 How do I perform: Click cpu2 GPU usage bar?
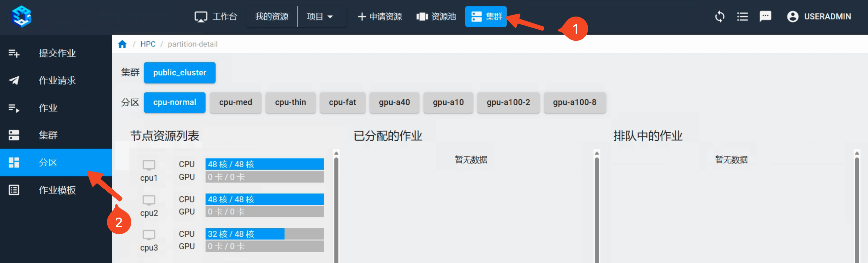264,212
